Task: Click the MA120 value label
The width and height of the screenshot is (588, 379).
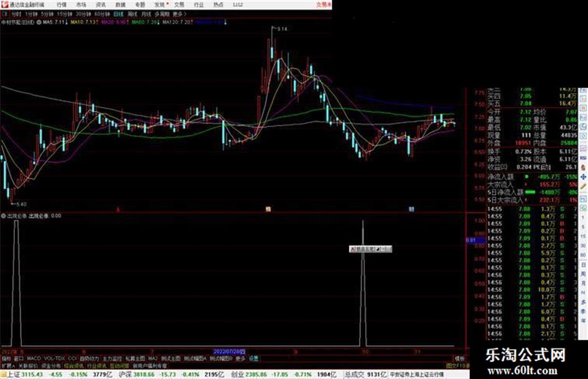Action: [x=176, y=22]
